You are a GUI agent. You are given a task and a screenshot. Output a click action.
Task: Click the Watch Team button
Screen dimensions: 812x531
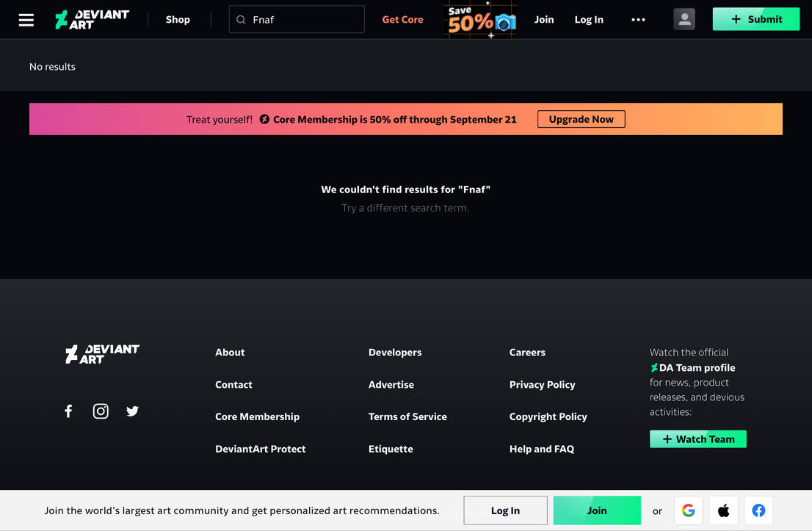[698, 438]
